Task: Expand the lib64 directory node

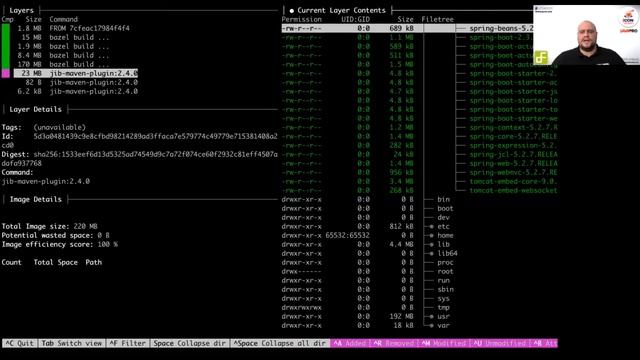Action: [431, 253]
